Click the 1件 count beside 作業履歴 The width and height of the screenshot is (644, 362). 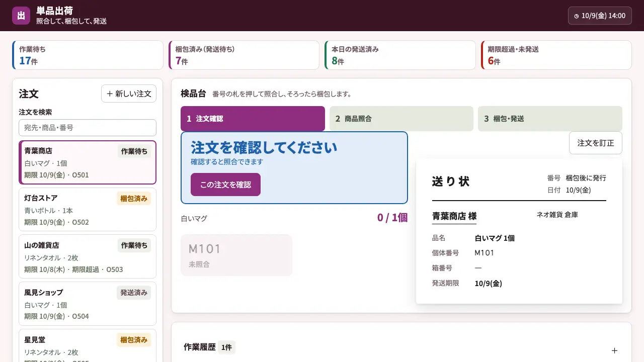click(x=226, y=347)
